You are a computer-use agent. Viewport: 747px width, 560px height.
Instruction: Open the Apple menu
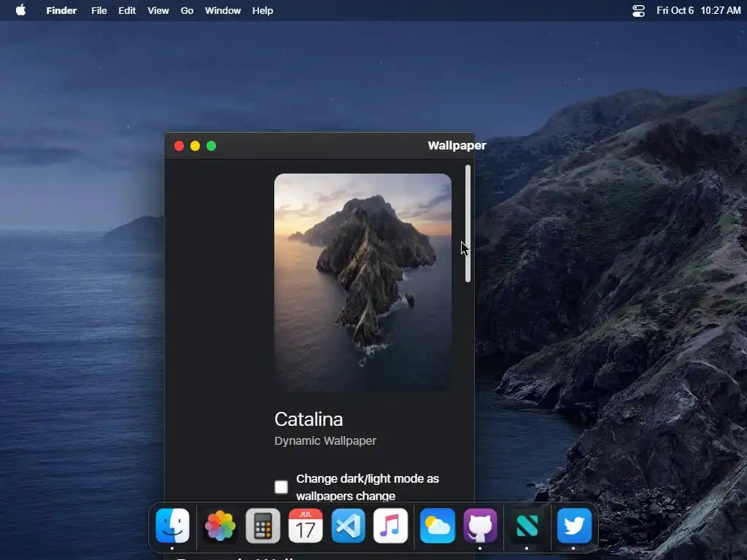20,10
